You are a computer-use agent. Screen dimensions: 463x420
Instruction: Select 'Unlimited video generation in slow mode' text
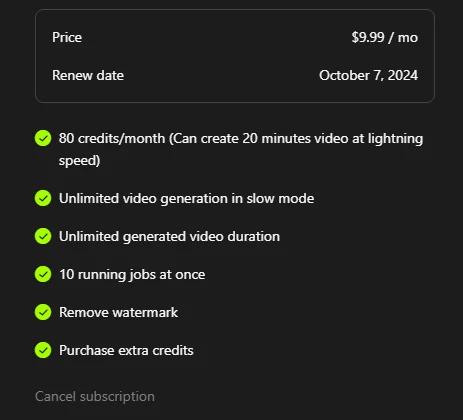186,199
